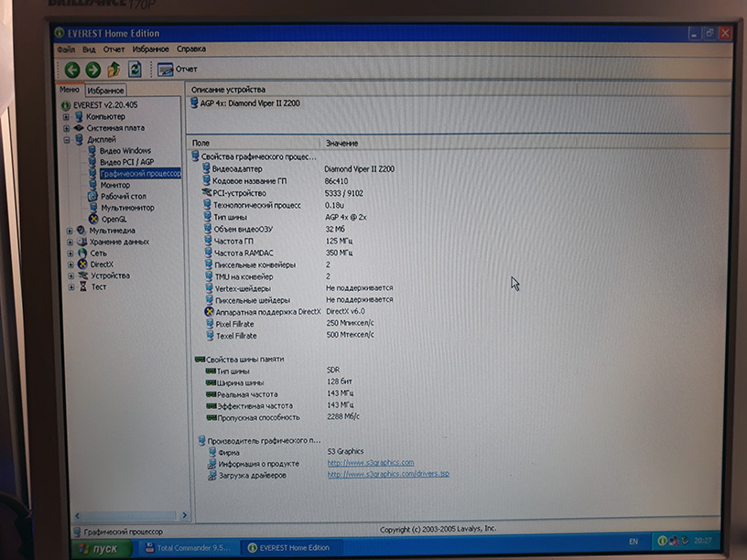Viewport: 747px width, 560px height.
Task: Click the DirectX icon in tree
Action: tap(82, 264)
